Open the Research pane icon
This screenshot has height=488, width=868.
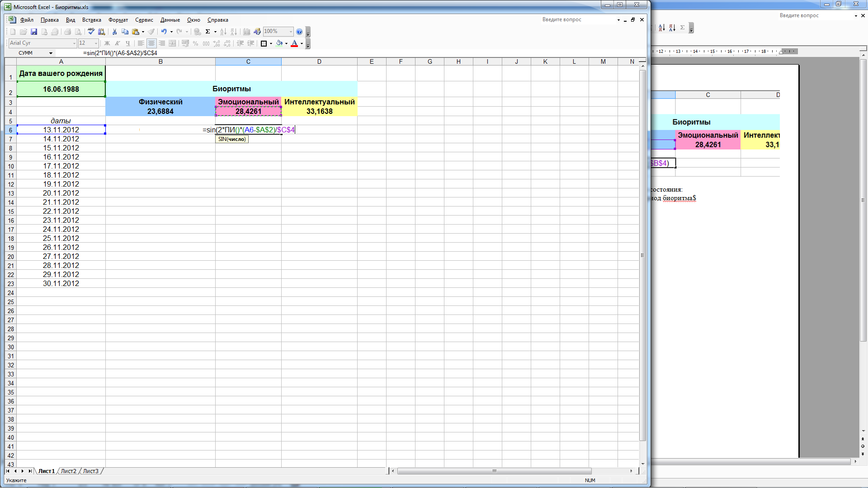pyautogui.click(x=101, y=32)
